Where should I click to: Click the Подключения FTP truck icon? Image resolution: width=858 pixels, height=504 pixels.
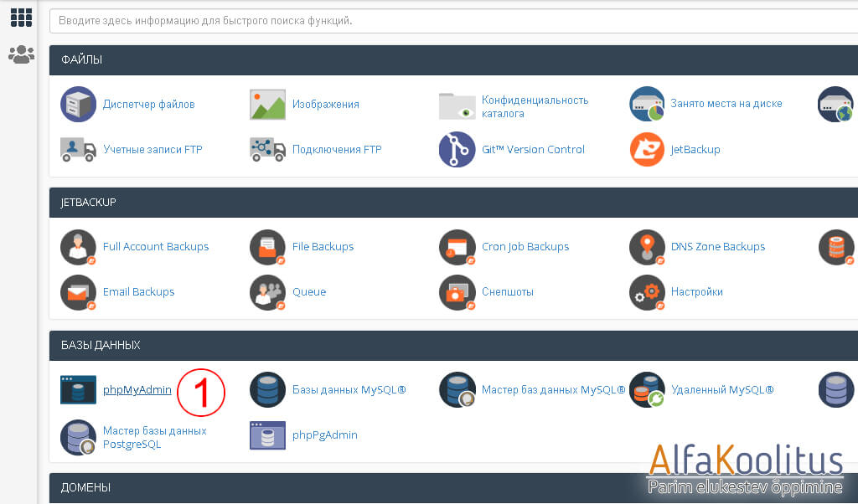pos(267,149)
